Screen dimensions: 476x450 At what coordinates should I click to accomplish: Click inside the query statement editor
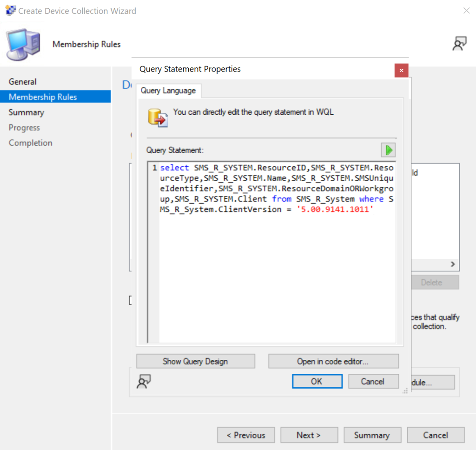271,252
